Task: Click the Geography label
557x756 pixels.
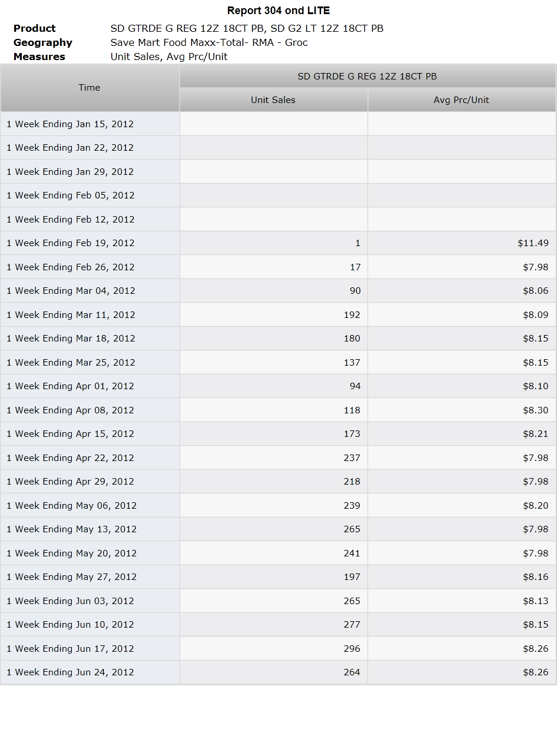Action: [43, 42]
